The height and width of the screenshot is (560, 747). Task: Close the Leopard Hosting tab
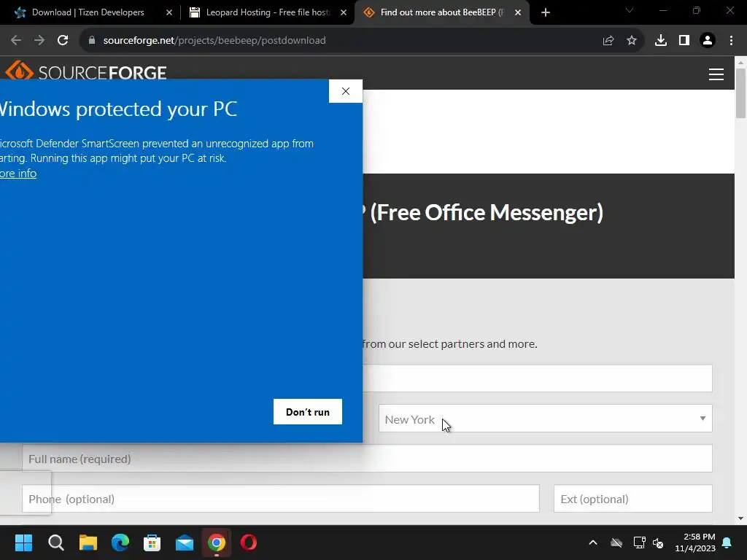(x=344, y=12)
